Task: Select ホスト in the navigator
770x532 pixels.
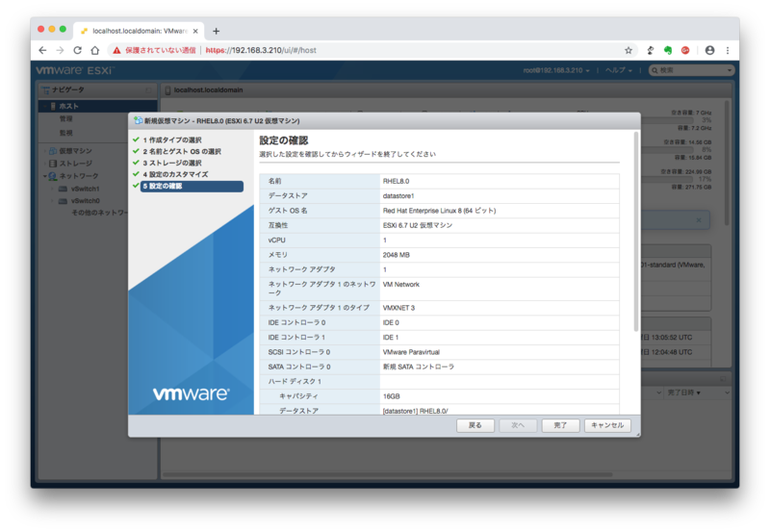Action: (98, 106)
